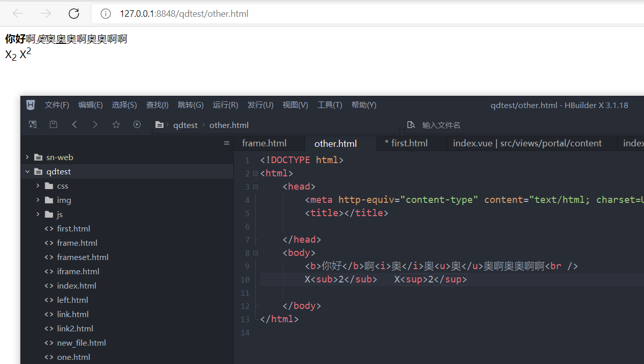
Task: Click the title tag on line 5
Action: (x=346, y=213)
